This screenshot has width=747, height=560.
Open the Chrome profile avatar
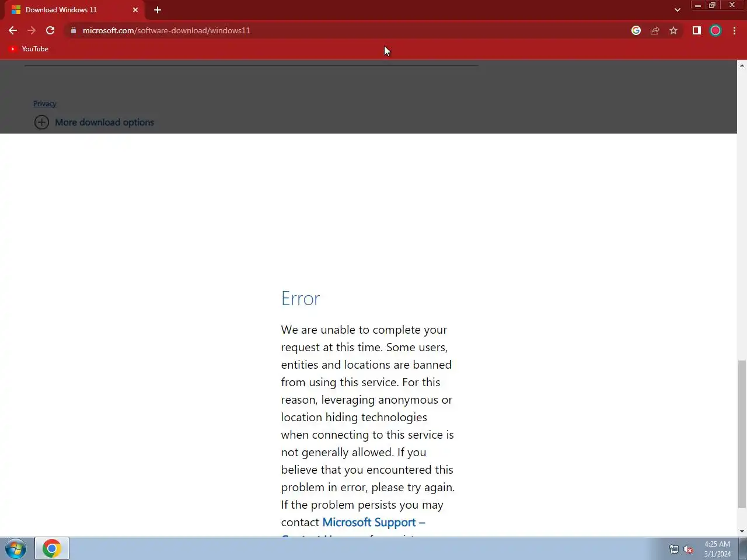(715, 30)
